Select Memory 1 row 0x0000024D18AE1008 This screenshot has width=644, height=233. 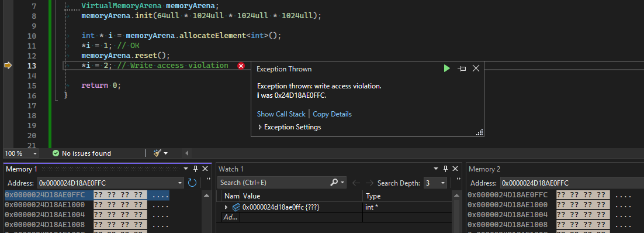pos(86,224)
